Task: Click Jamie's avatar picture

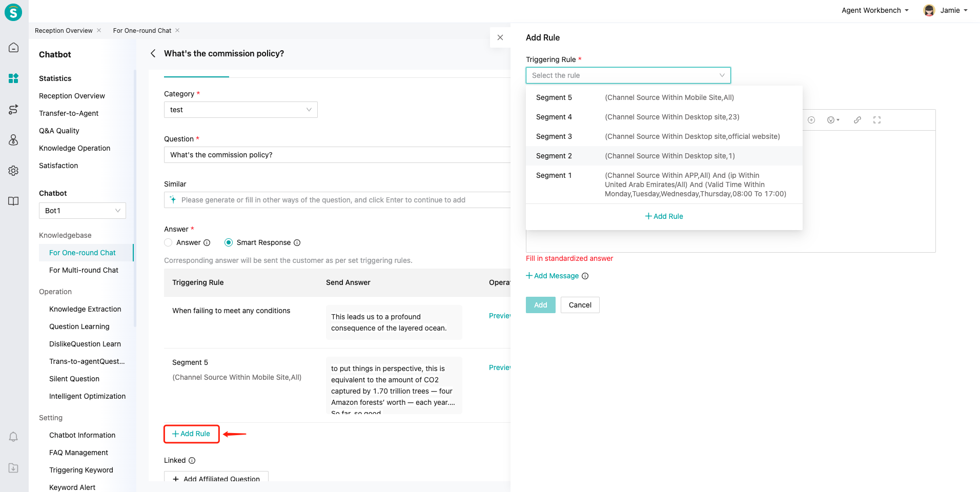Action: coord(929,10)
